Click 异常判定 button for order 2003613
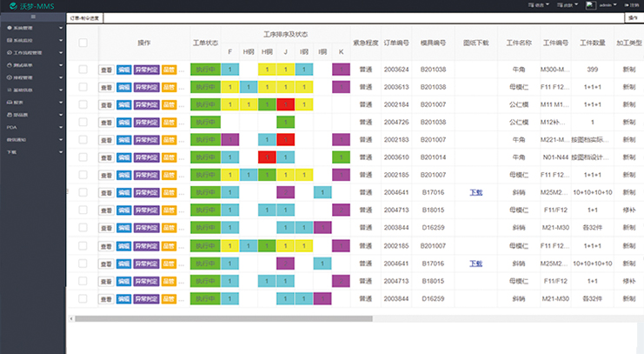 coord(146,87)
